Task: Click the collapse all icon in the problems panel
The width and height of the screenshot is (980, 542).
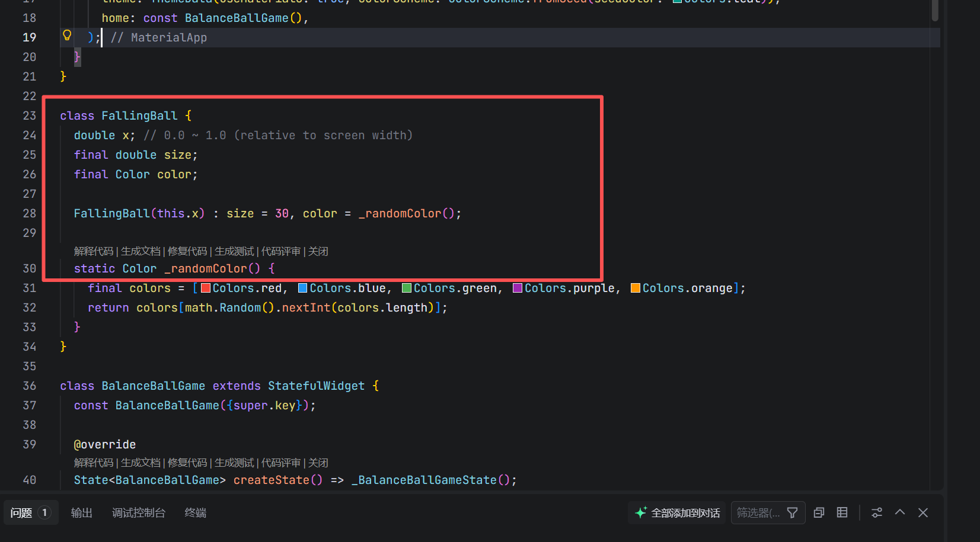Action: click(x=819, y=513)
